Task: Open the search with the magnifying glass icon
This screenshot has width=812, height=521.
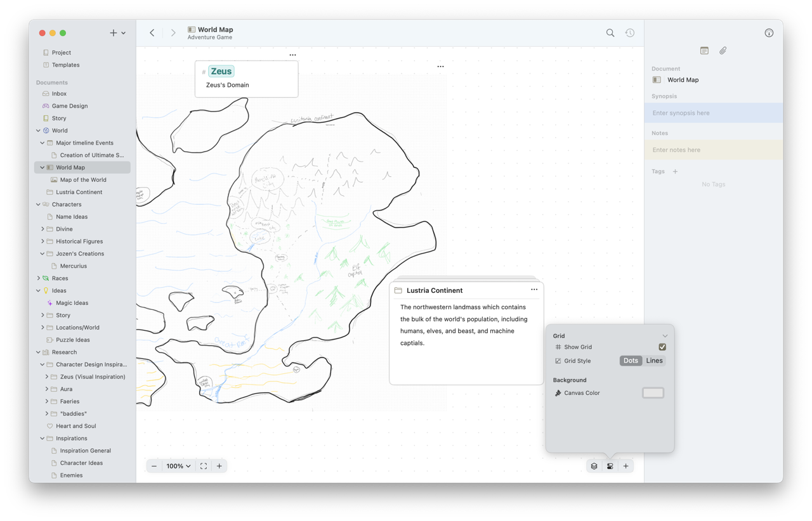Action: point(610,32)
